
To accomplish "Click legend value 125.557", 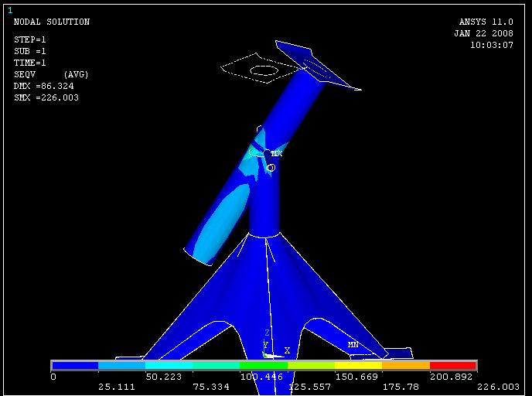I will click(x=309, y=387).
